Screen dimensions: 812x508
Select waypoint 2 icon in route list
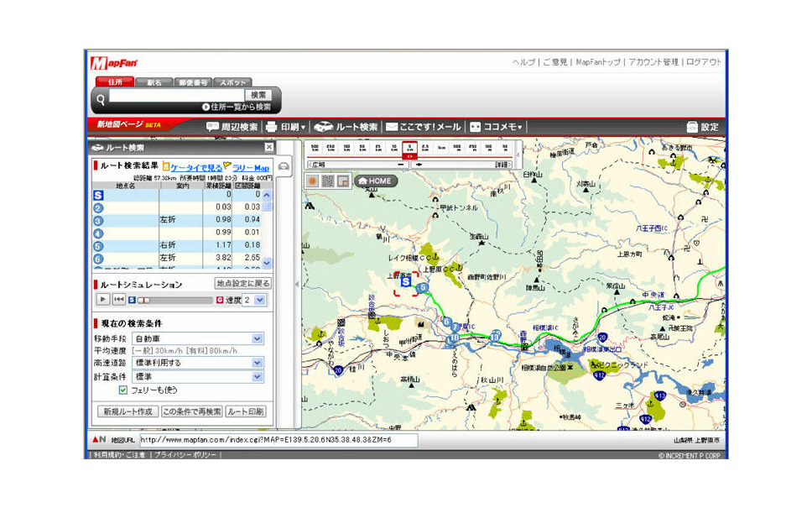pos(98,208)
